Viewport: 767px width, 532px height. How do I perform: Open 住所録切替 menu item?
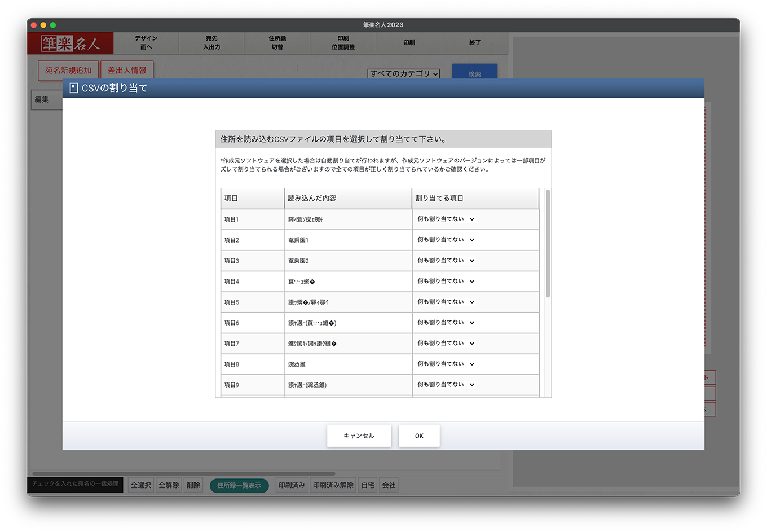tap(277, 43)
